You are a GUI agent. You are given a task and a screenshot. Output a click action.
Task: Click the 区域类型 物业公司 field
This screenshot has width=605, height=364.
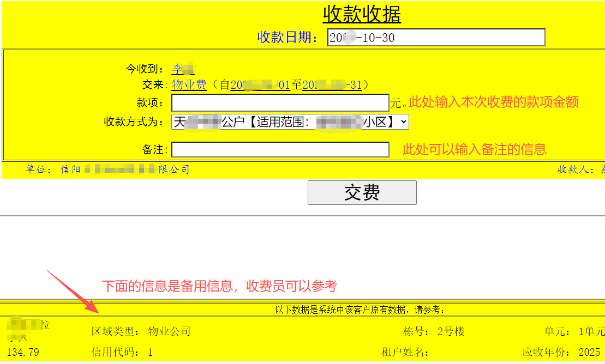(141, 331)
